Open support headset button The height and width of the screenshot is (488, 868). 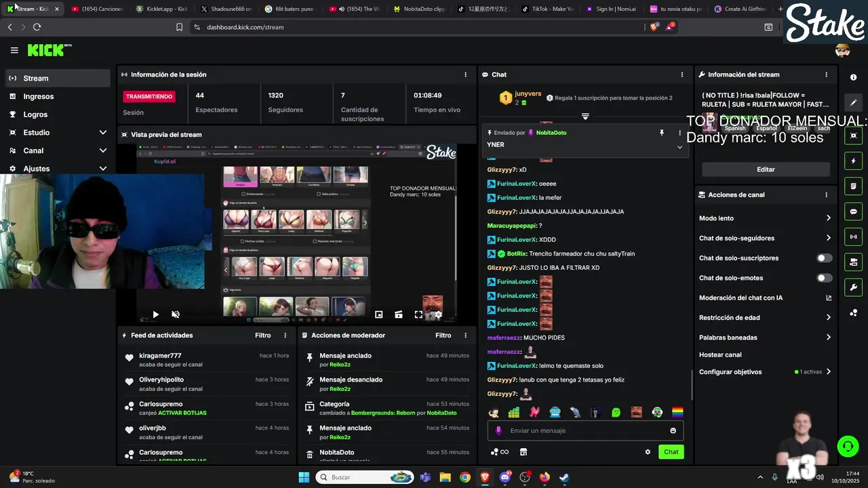tap(848, 446)
